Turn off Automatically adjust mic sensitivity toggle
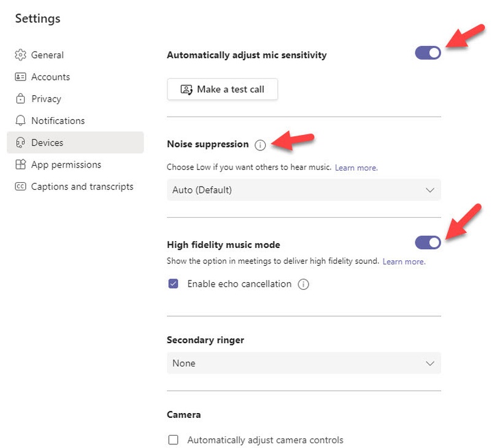 [x=428, y=53]
